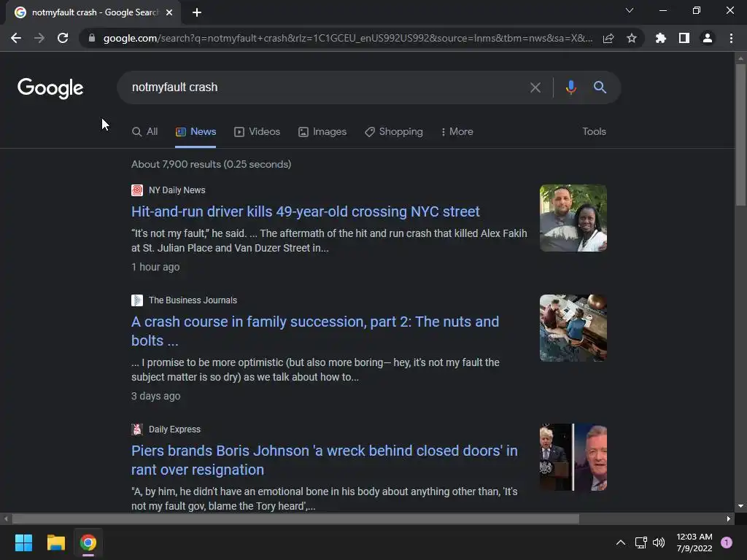747x560 pixels.
Task: Click the Chrome taskbar icon
Action: 88,542
